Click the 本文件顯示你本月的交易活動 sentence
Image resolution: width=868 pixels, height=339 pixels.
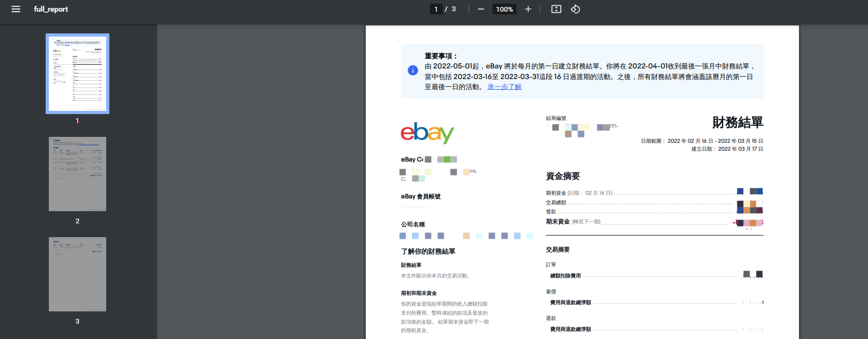[436, 276]
